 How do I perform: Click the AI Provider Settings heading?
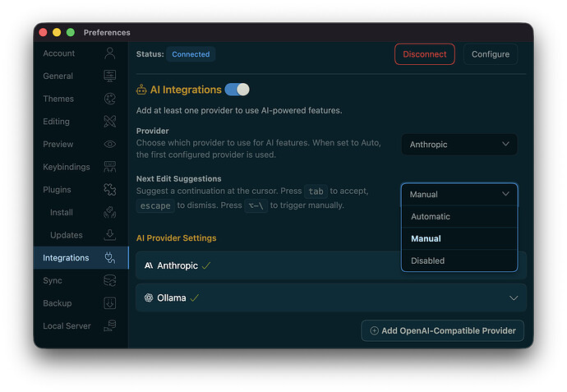pos(176,238)
